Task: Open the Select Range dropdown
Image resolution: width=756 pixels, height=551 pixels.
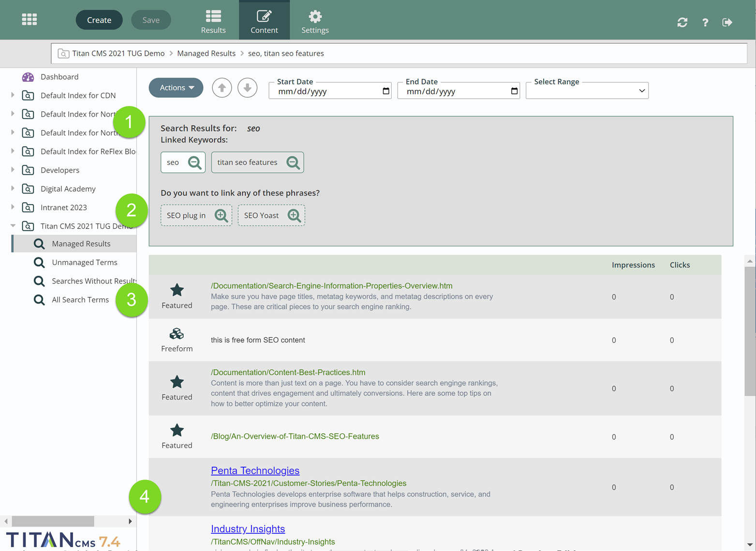Action: [587, 90]
